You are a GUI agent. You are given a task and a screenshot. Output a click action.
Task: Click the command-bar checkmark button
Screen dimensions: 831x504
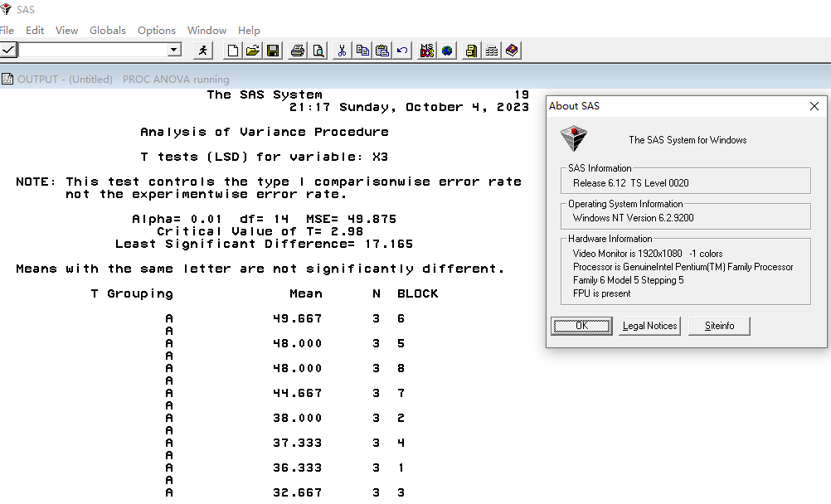tap(8, 50)
